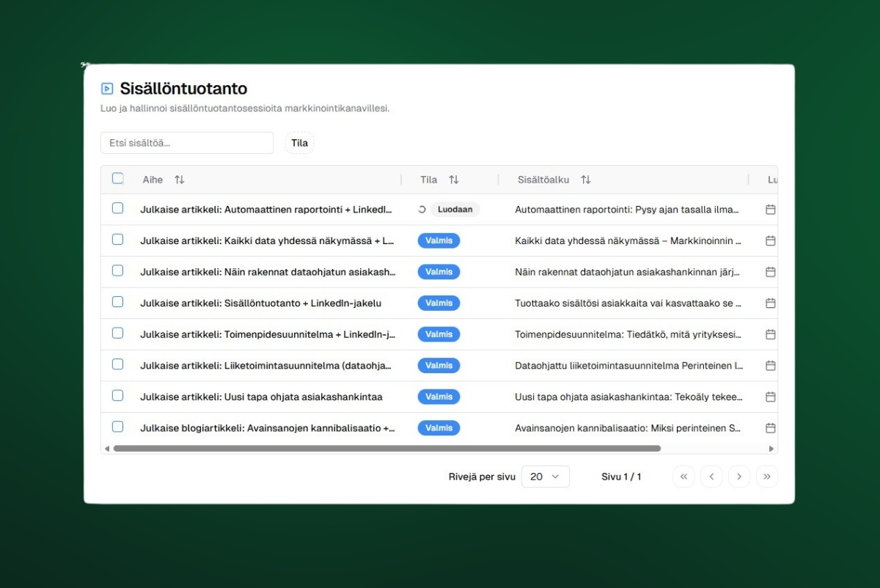Select the checkbox for Kaikki data yhdessä row

pos(117,240)
